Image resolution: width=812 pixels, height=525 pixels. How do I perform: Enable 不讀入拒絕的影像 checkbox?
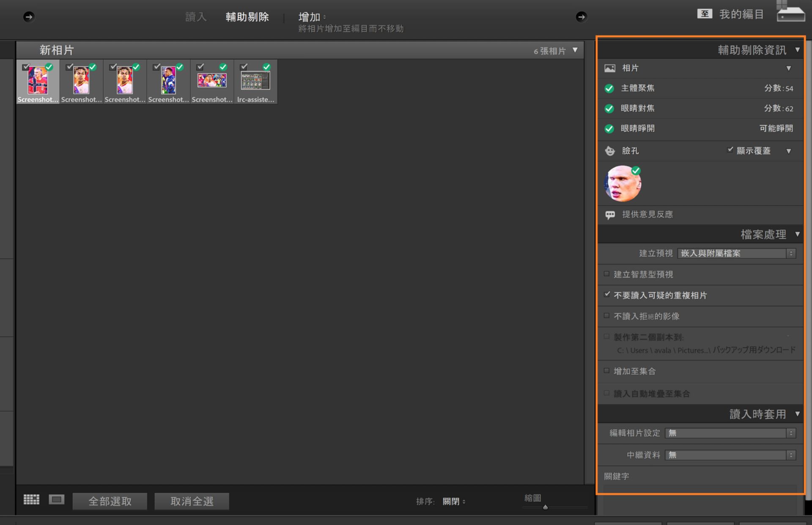coord(607,316)
